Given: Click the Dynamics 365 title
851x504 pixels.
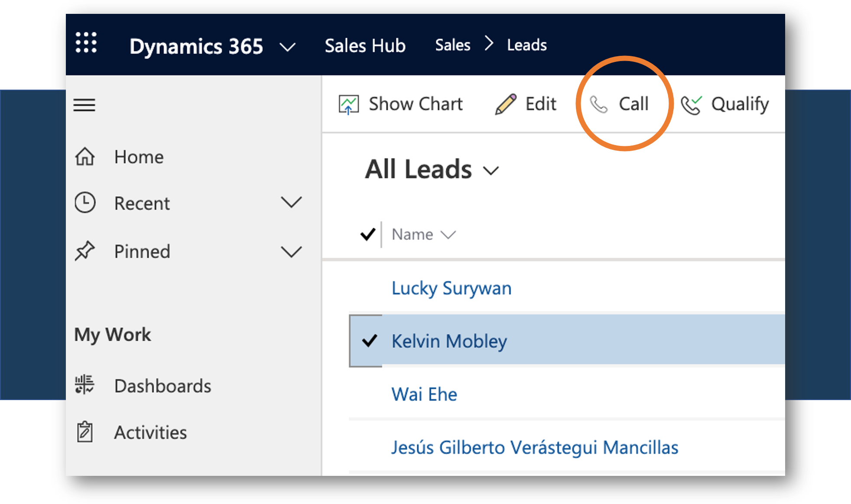Looking at the screenshot, I should pyautogui.click(x=196, y=46).
